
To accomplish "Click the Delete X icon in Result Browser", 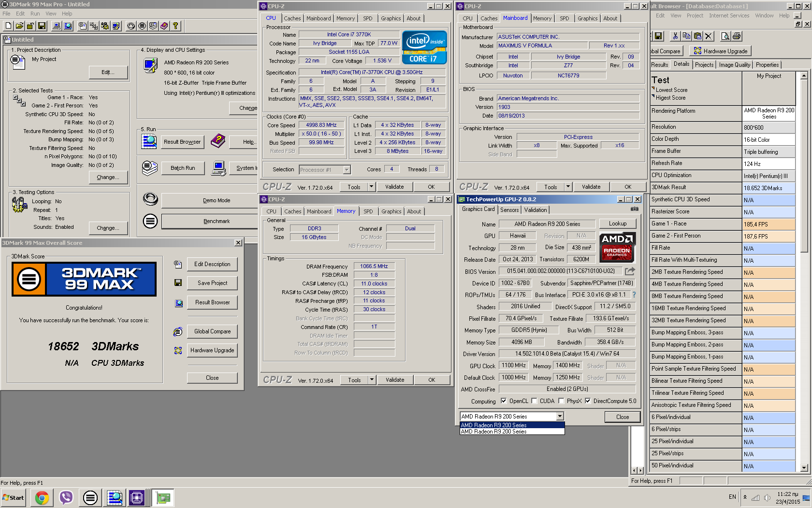I will point(709,36).
